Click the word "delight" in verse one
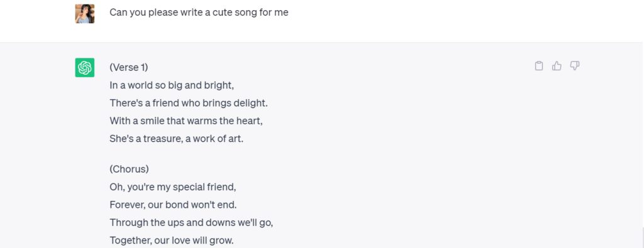Screen dimensions: 644x248 click(x=253, y=103)
